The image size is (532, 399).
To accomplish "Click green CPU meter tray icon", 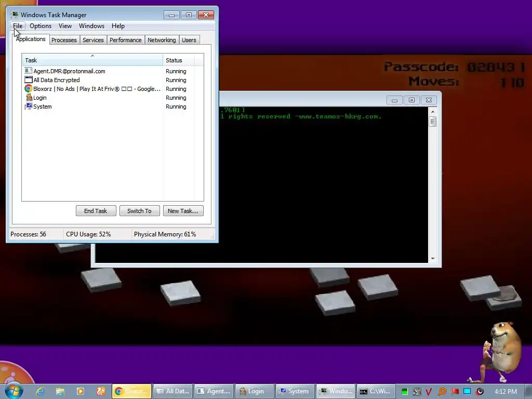I will click(404, 392).
